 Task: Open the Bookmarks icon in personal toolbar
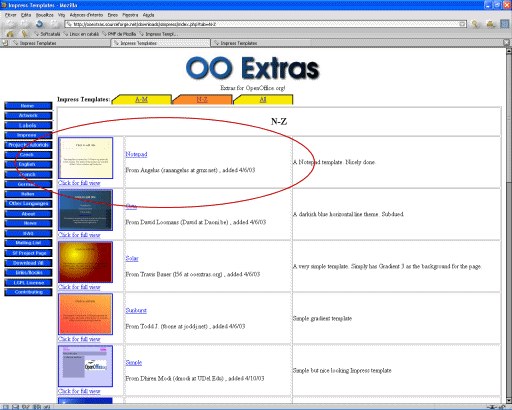tap(25, 34)
